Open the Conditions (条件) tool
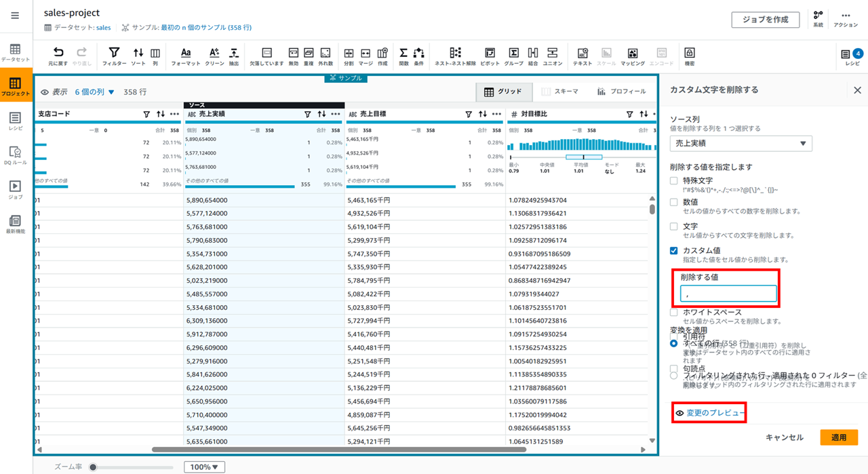Screen dimensions: 868x474 click(418, 56)
